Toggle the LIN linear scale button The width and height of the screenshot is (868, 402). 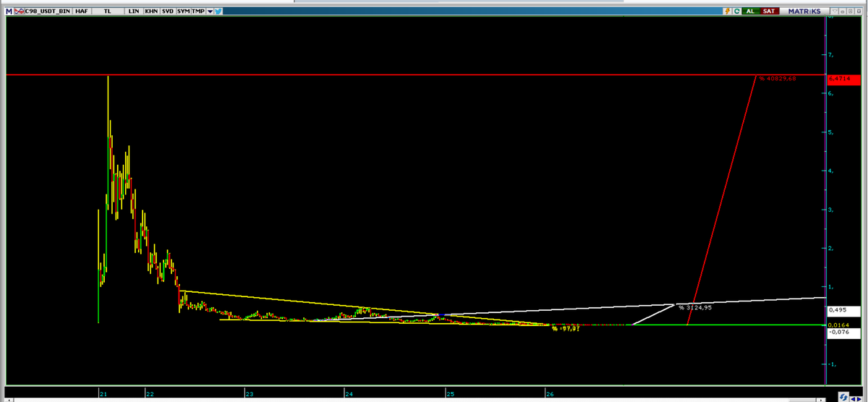(x=134, y=12)
